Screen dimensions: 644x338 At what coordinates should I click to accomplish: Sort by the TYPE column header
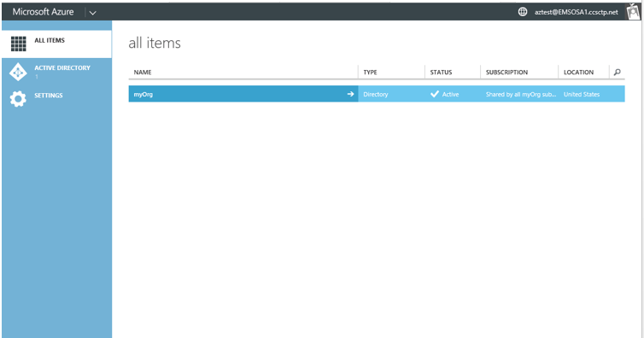coord(370,73)
